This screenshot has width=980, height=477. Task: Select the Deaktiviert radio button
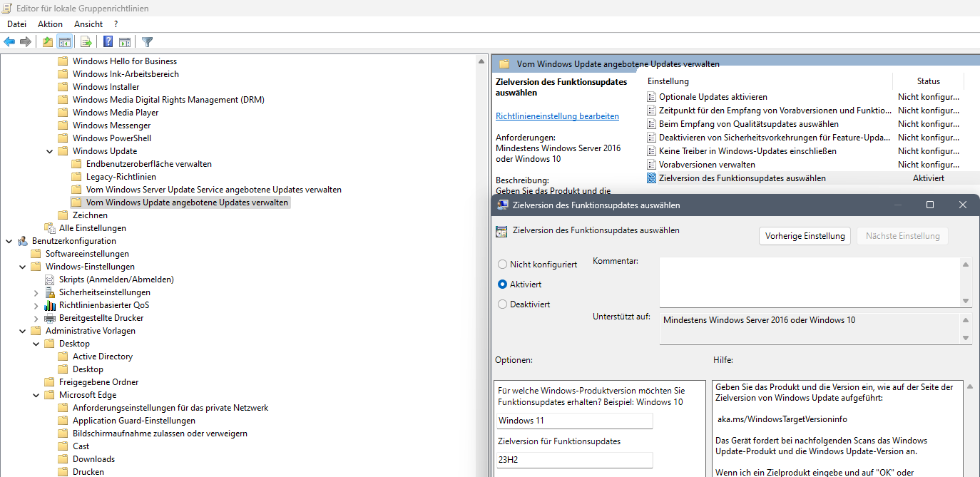coord(502,304)
